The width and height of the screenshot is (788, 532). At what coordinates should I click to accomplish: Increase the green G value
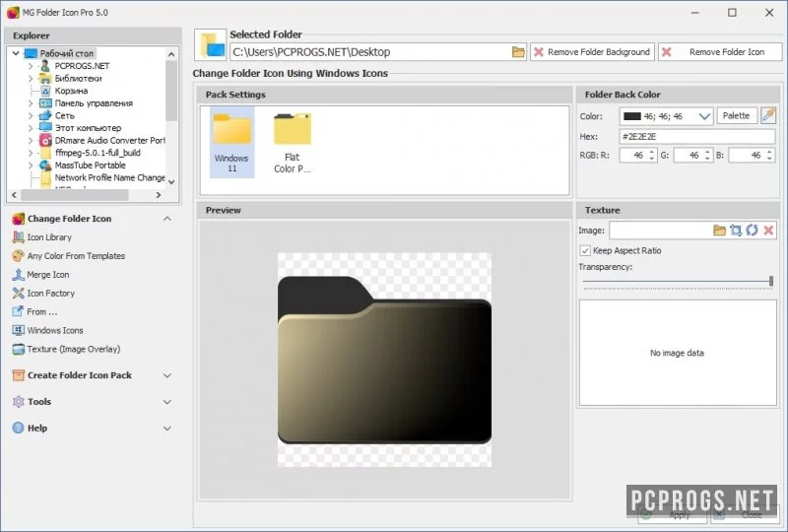[x=707, y=152]
